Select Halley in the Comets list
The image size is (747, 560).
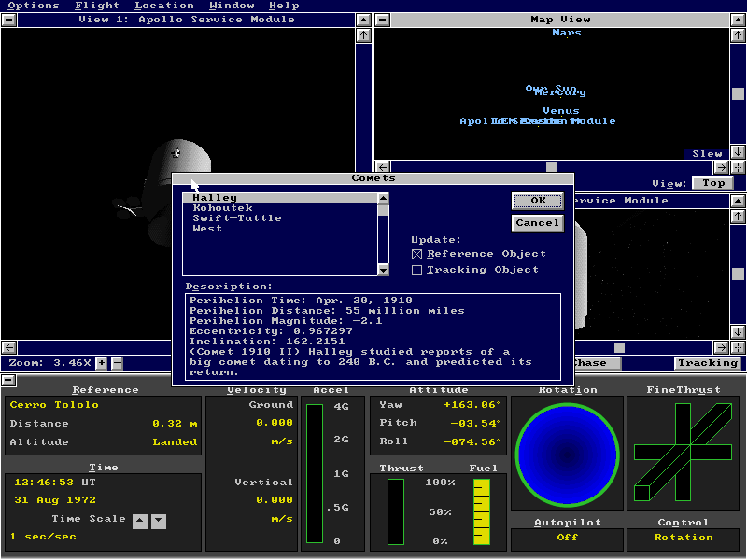[x=281, y=198]
